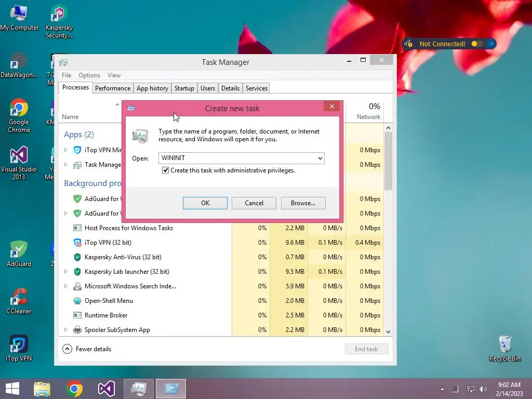Click Runtime Broker process icon
The width and height of the screenshot is (532, 399).
point(77,315)
